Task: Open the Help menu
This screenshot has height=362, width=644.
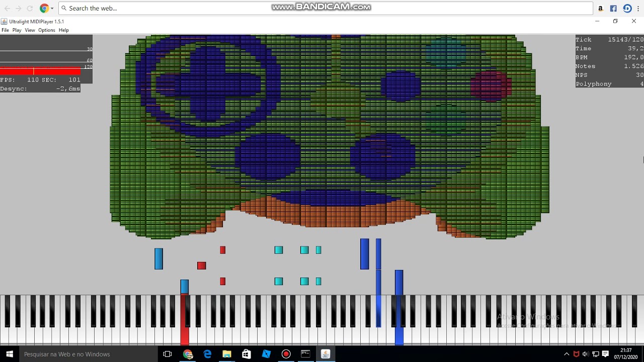Action: (63, 30)
